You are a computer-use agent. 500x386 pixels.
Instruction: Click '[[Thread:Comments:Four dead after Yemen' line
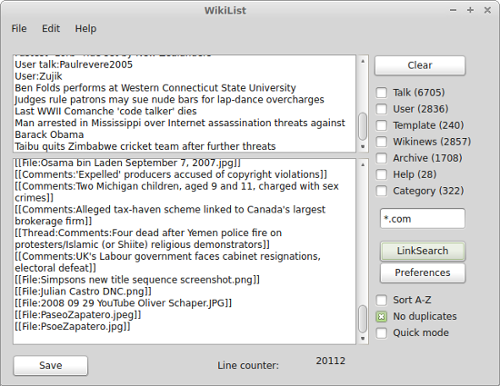click(x=148, y=239)
